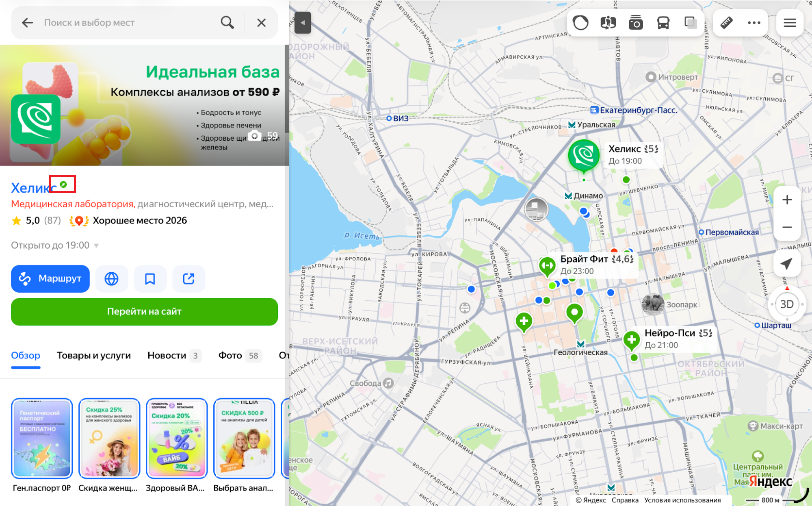Toggle traffic layer icon in map toolbar
The image size is (812, 506).
[580, 23]
